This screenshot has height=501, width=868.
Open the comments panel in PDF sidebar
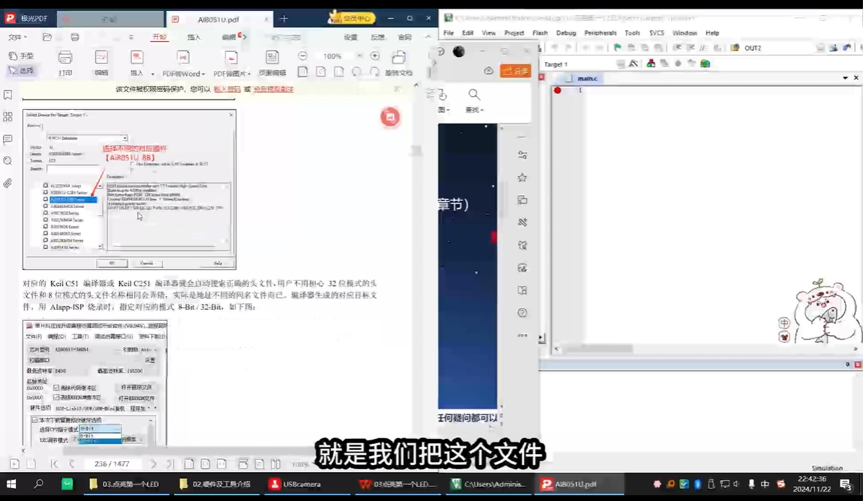point(8,139)
